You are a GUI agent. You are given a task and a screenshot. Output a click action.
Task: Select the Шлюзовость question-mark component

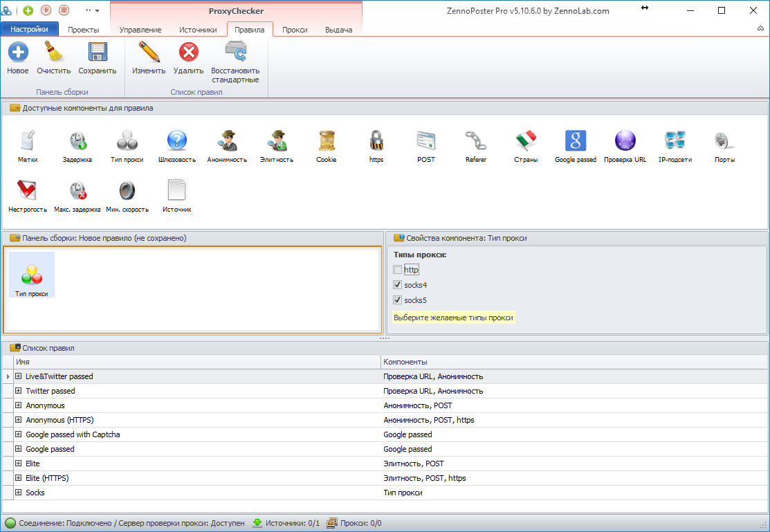(177, 140)
